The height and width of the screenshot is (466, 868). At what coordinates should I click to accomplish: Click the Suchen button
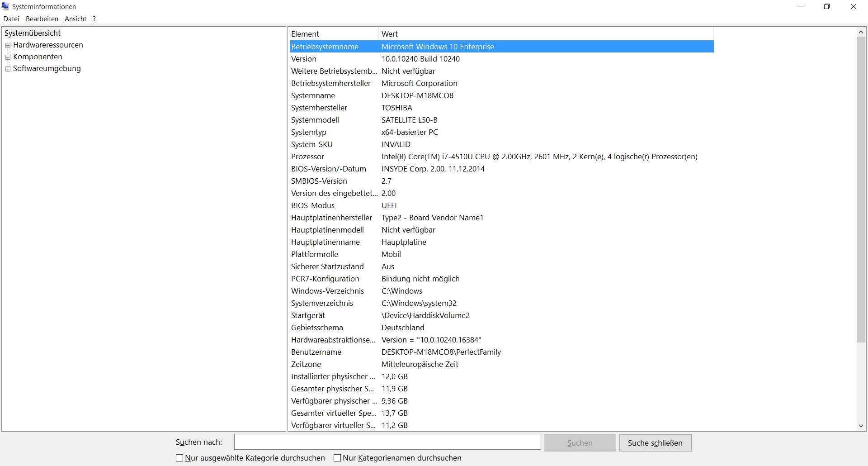point(580,443)
